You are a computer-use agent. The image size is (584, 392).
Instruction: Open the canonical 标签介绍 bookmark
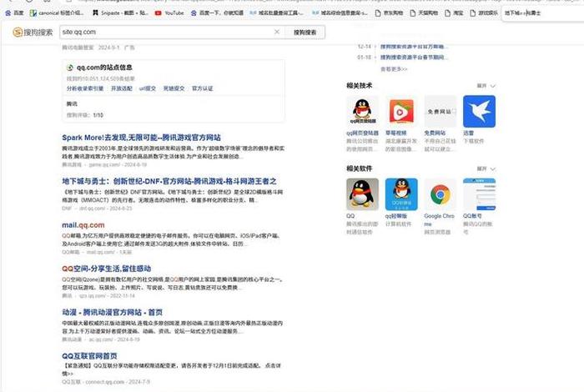click(x=57, y=13)
